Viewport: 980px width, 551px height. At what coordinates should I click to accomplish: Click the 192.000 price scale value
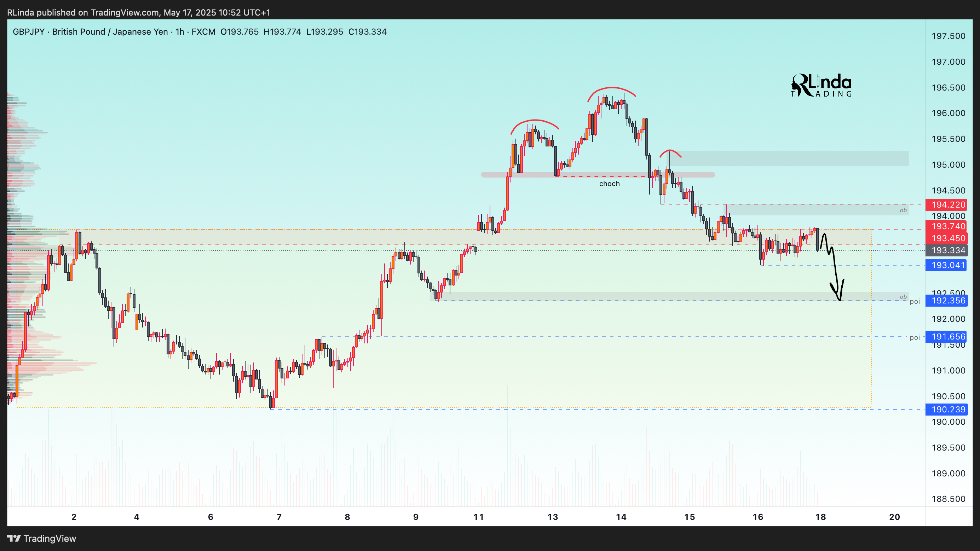949,319
